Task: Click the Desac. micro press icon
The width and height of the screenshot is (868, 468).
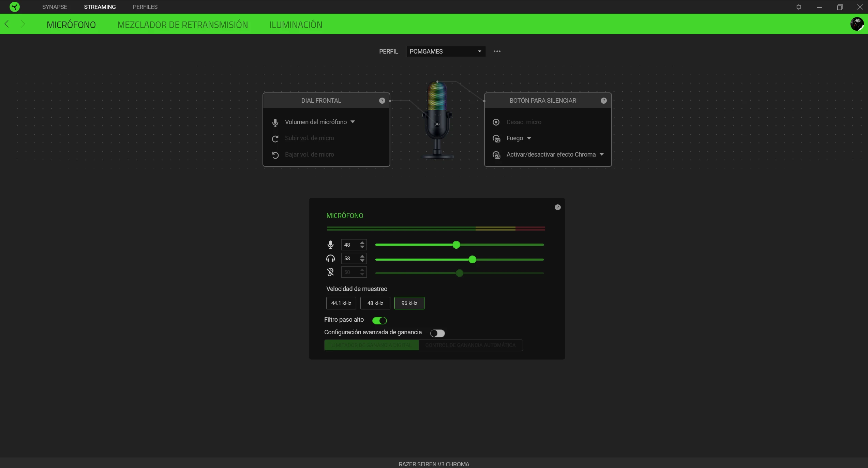Action: click(496, 122)
